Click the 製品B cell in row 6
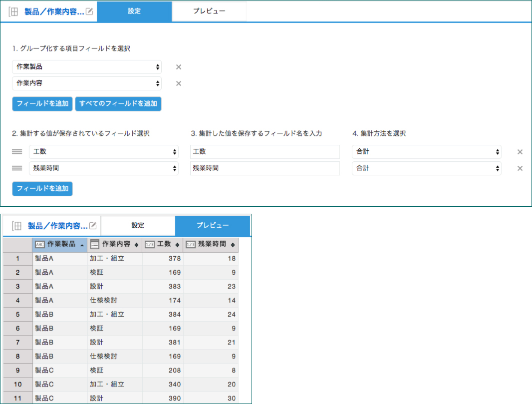 point(60,329)
